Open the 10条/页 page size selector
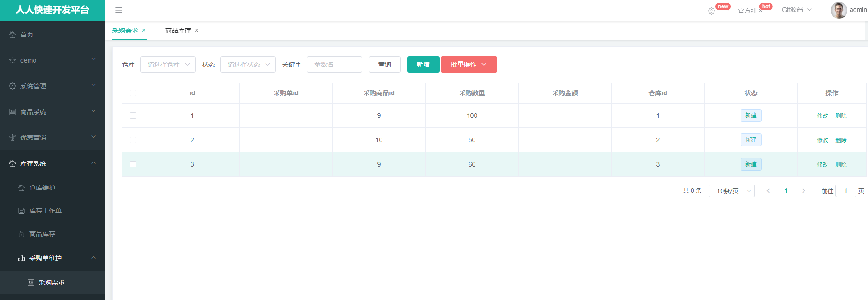Image resolution: width=868 pixels, height=300 pixels. click(731, 191)
